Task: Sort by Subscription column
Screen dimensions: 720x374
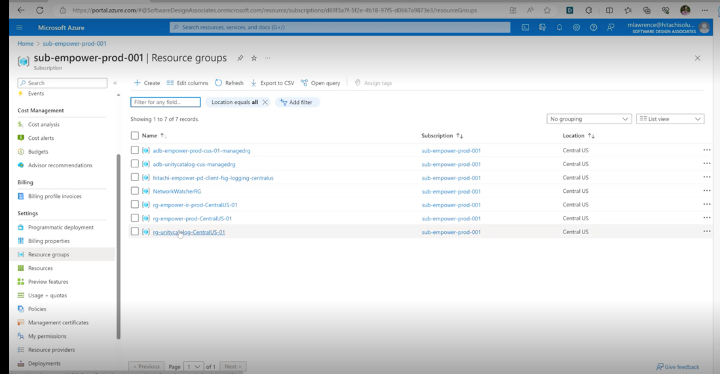Action: coord(442,136)
